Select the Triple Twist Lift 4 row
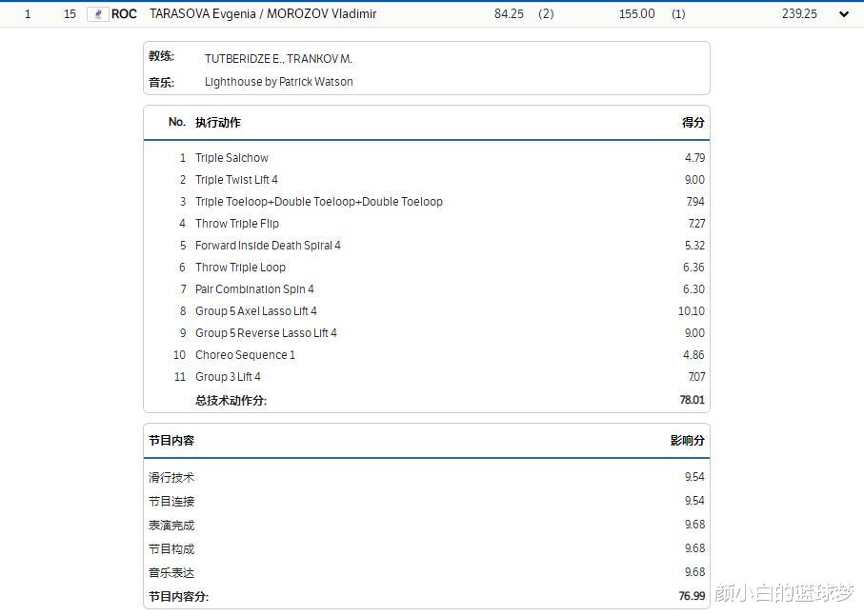 coord(427,180)
